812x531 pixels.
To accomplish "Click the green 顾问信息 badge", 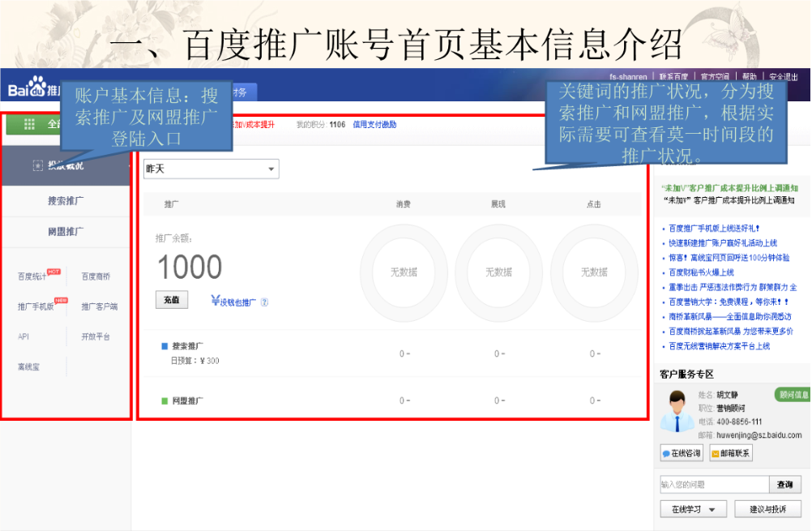I will [x=793, y=395].
